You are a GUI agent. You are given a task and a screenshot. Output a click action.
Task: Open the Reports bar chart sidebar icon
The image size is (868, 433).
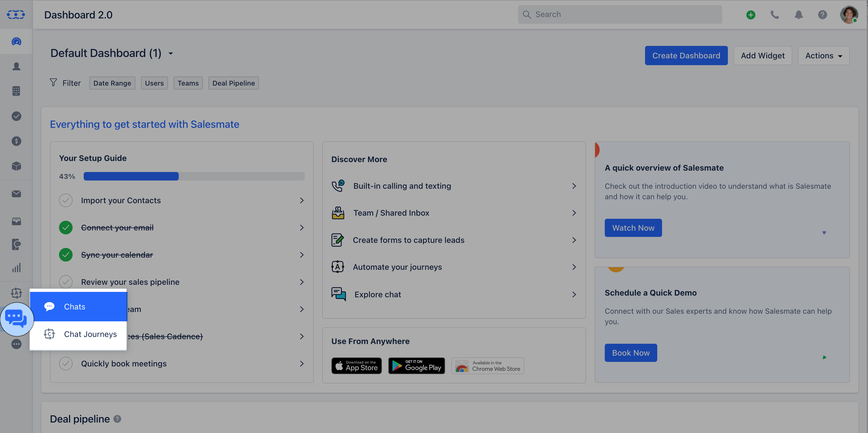(x=16, y=268)
